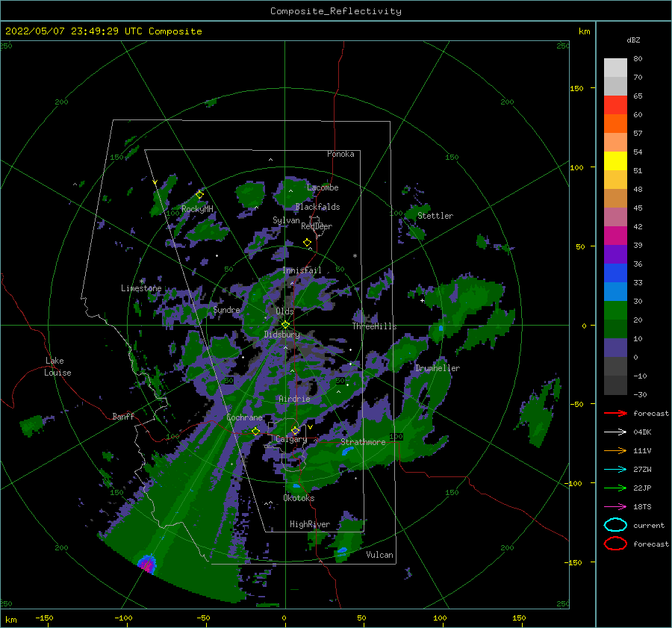Click the cyan current ellipse icon
Image resolution: width=672 pixels, height=628 pixels.
[x=615, y=525]
